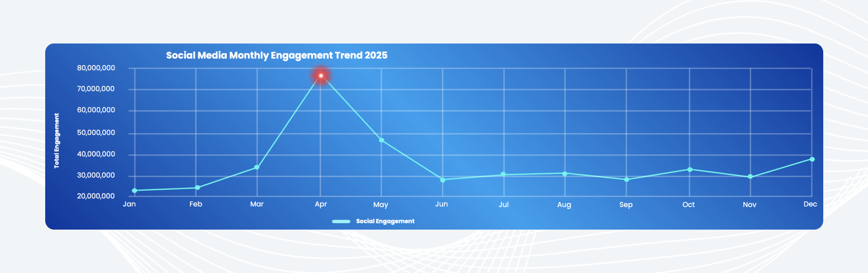
Task: Click the Jun month label
Action: (x=442, y=204)
